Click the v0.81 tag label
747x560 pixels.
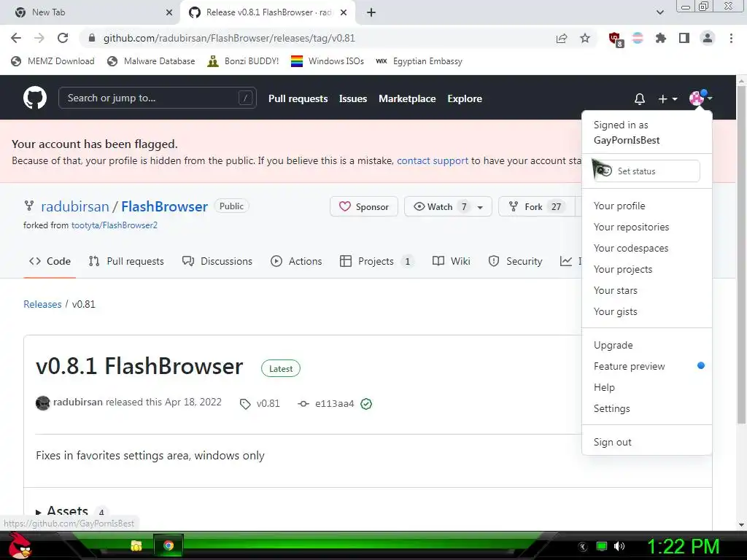[260, 404]
